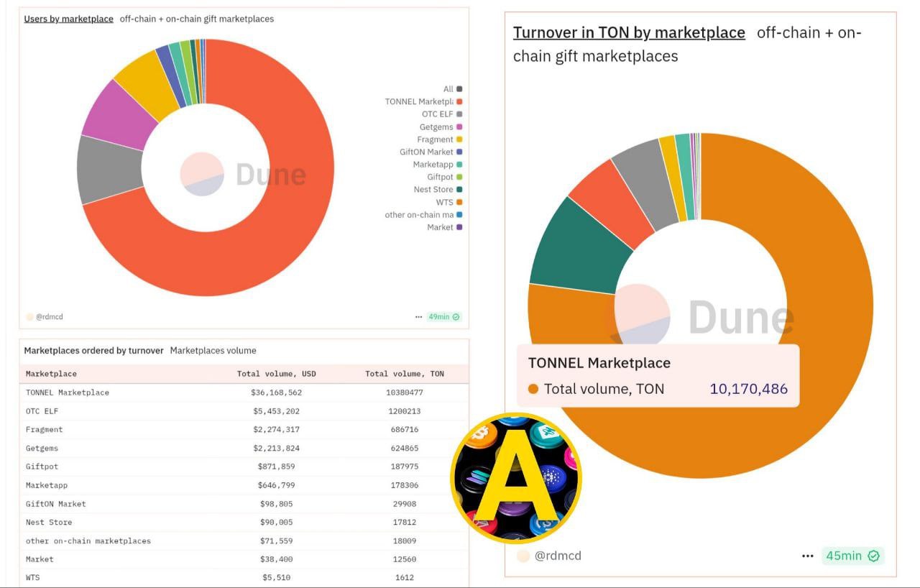Click the TONNEL Marketplace table row name
This screenshot has width=920, height=588.
68,392
